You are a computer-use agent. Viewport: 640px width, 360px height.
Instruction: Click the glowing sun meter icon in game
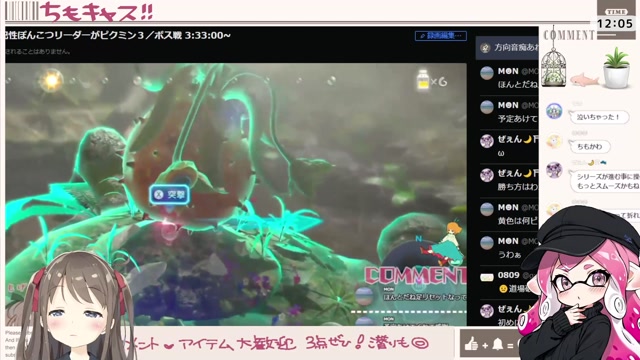[51, 81]
